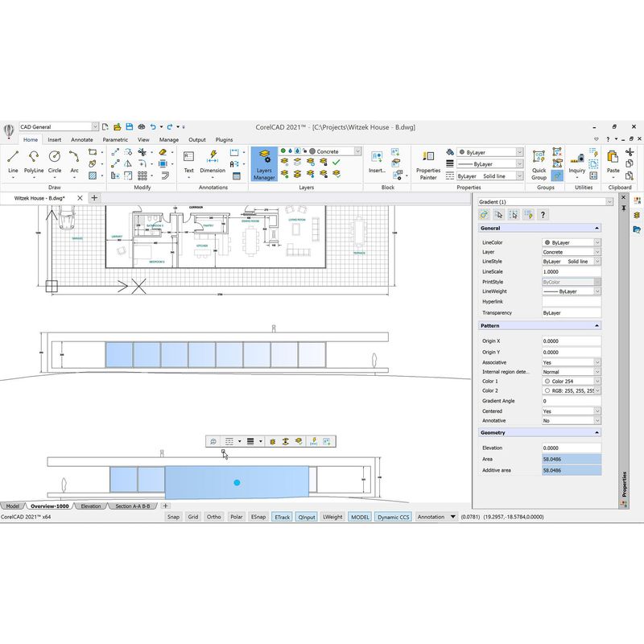Click the eraser Delete icon in Modify group
Screen dimensions: 644x644
[163, 152]
